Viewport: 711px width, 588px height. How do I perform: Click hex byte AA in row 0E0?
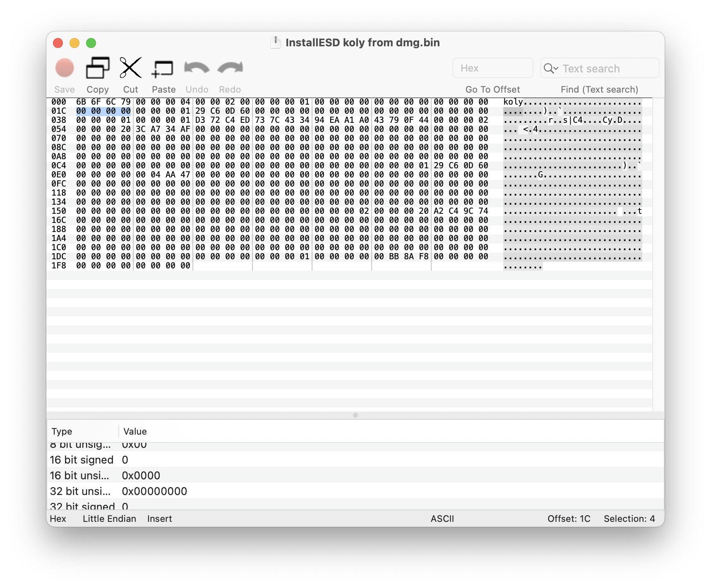(171, 174)
